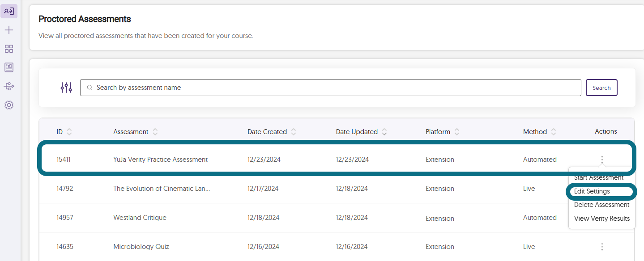Click the search by assessment name field
644x261 pixels.
click(x=331, y=88)
